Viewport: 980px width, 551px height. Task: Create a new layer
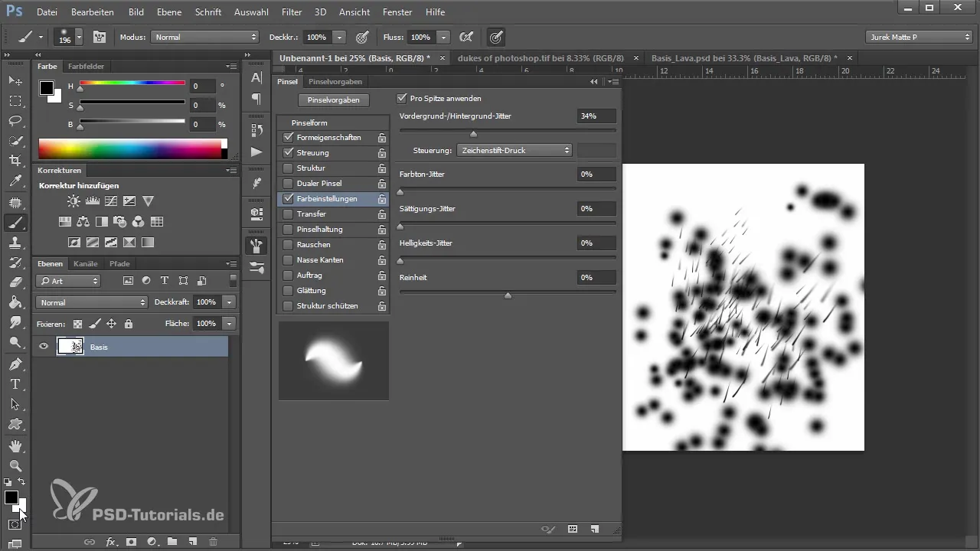tap(193, 542)
